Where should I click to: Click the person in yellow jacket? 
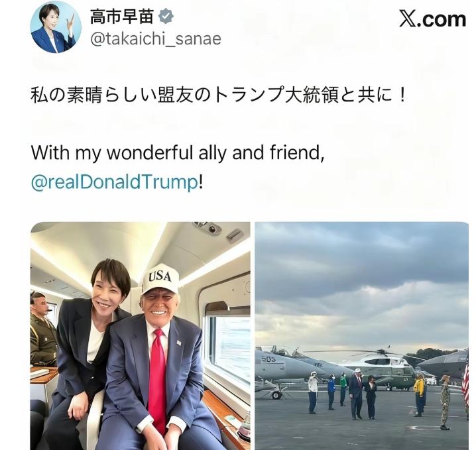click(x=419, y=394)
